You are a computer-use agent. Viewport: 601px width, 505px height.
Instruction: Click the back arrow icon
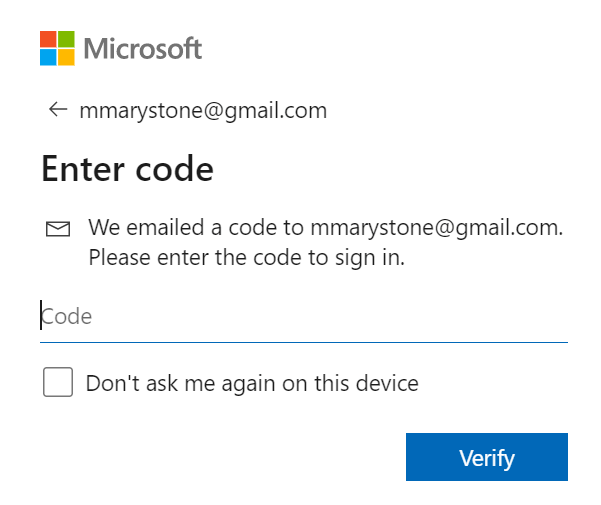point(57,110)
